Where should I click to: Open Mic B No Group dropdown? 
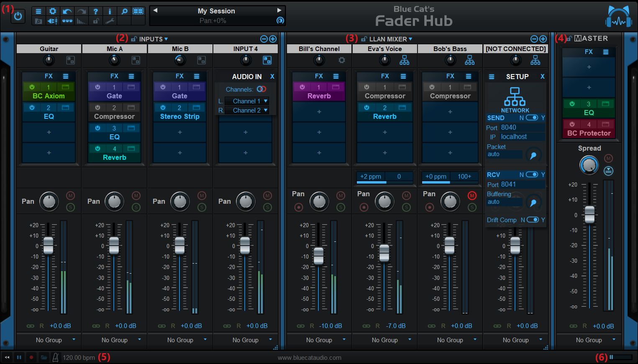tap(180, 340)
